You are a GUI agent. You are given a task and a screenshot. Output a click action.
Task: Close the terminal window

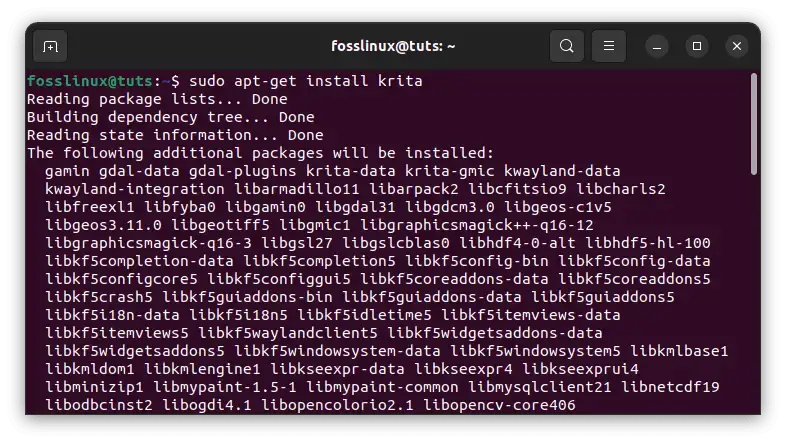pos(737,46)
